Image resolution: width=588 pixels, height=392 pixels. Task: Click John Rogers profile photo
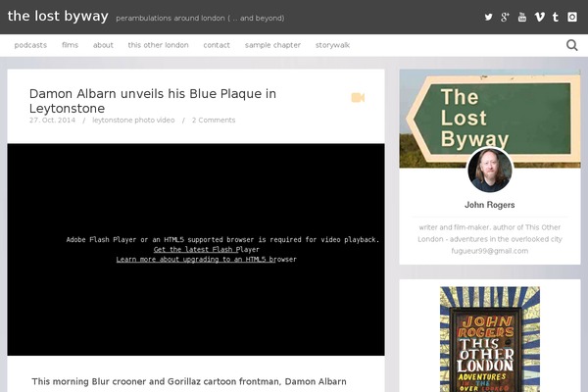pyautogui.click(x=490, y=170)
